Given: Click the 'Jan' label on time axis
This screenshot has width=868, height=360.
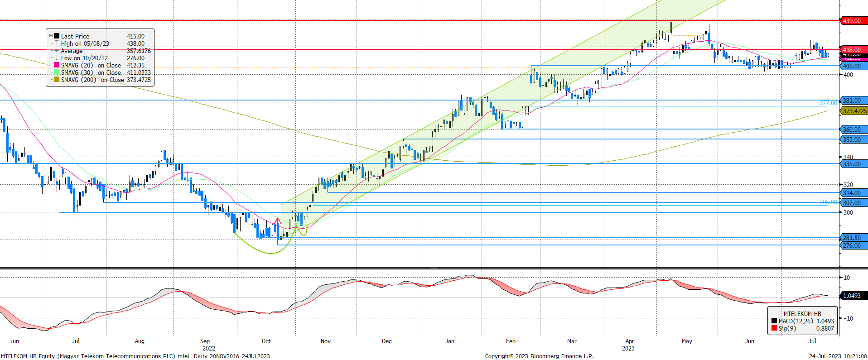Looking at the screenshot, I should [449, 341].
